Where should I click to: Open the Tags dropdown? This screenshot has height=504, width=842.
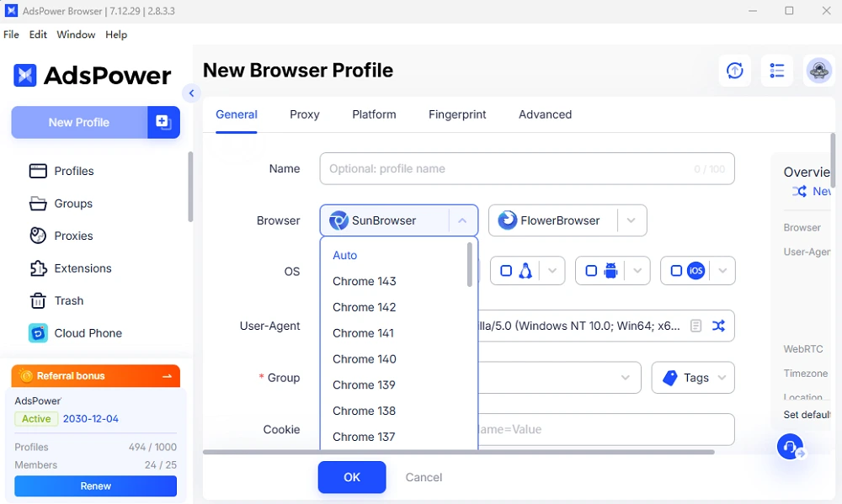pos(692,378)
